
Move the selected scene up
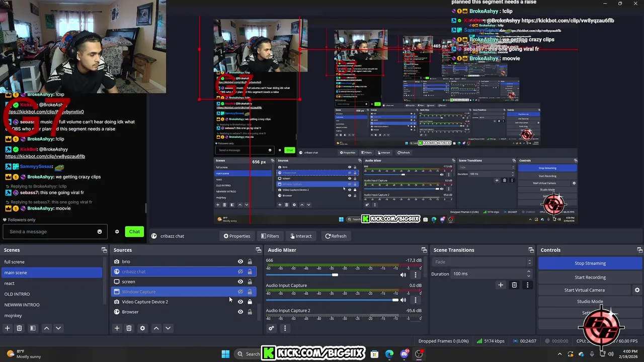coord(46,328)
